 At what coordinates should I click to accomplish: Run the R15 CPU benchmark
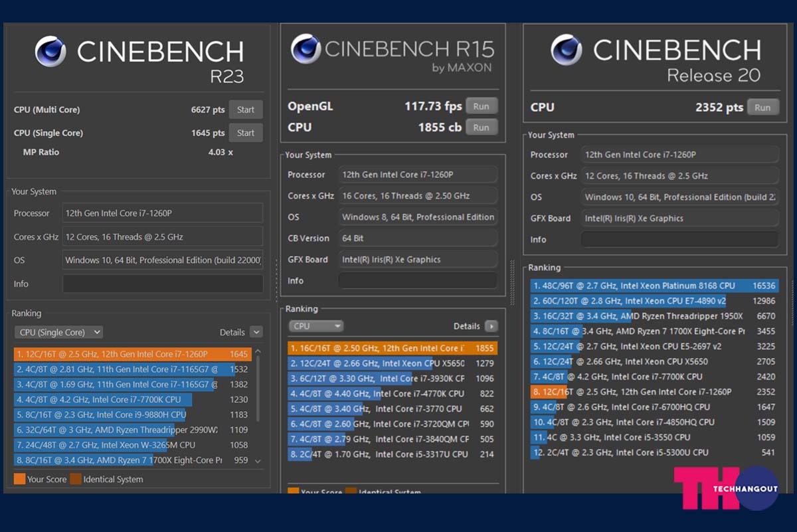[x=482, y=128]
